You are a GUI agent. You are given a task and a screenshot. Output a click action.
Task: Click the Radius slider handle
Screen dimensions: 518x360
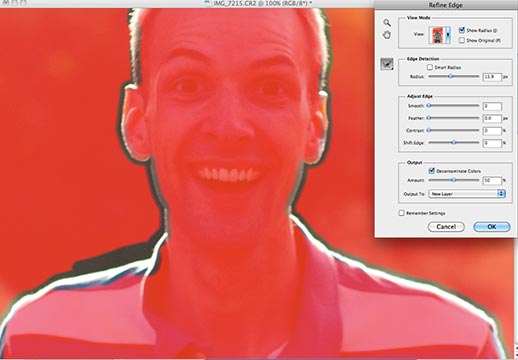(450, 76)
